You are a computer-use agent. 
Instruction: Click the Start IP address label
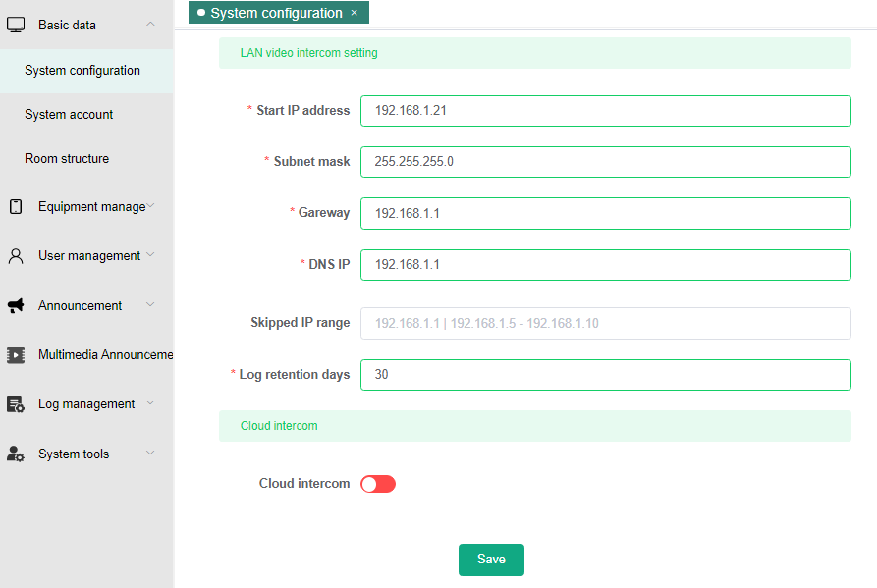tap(303, 111)
